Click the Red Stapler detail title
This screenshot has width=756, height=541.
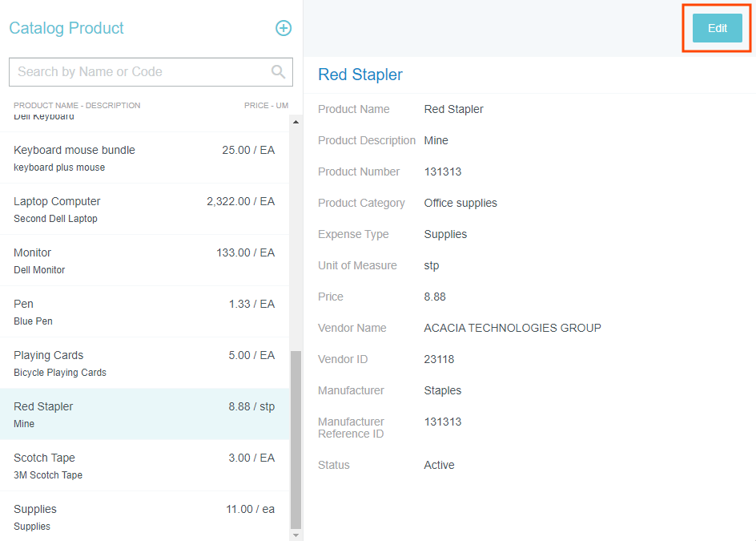click(360, 75)
